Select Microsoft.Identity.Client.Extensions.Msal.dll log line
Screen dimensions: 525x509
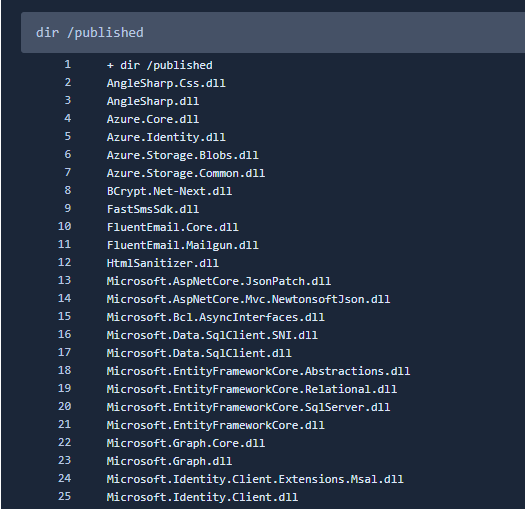pyautogui.click(x=255, y=479)
